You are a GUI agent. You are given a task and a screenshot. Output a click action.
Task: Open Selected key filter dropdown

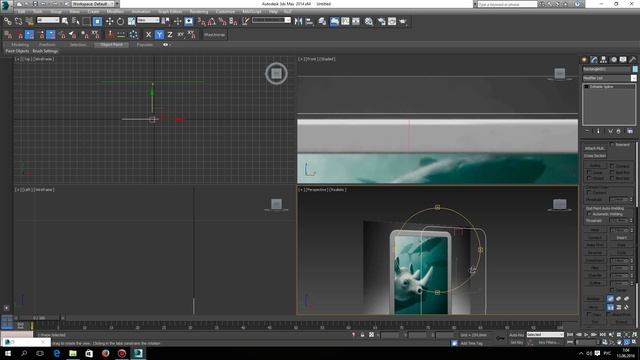[545, 335]
